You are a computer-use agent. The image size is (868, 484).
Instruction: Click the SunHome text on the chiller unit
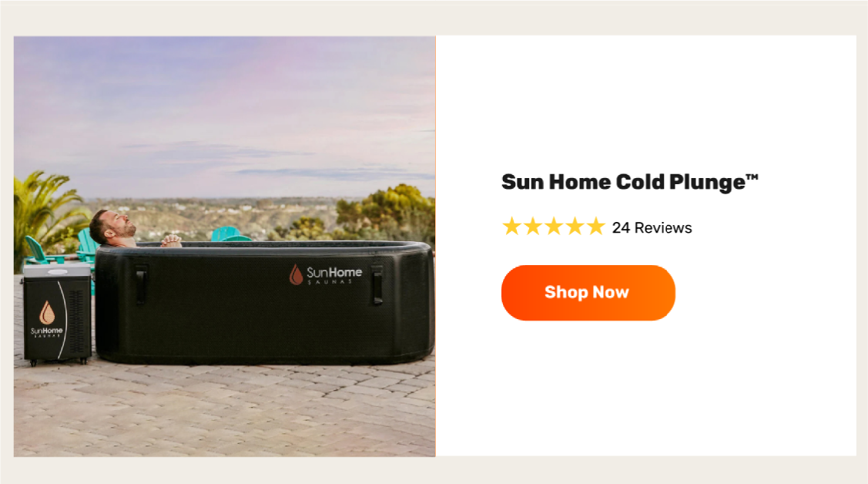coord(46,331)
